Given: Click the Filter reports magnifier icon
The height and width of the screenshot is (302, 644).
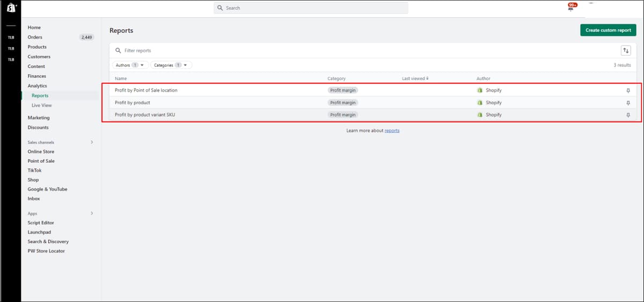Looking at the screenshot, I should point(118,51).
